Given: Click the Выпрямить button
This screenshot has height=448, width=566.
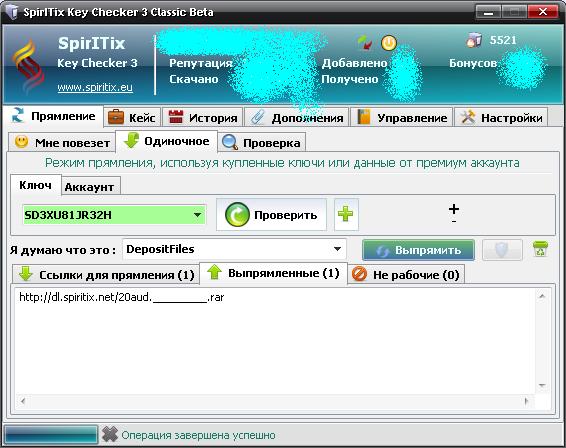Looking at the screenshot, I should (x=418, y=250).
